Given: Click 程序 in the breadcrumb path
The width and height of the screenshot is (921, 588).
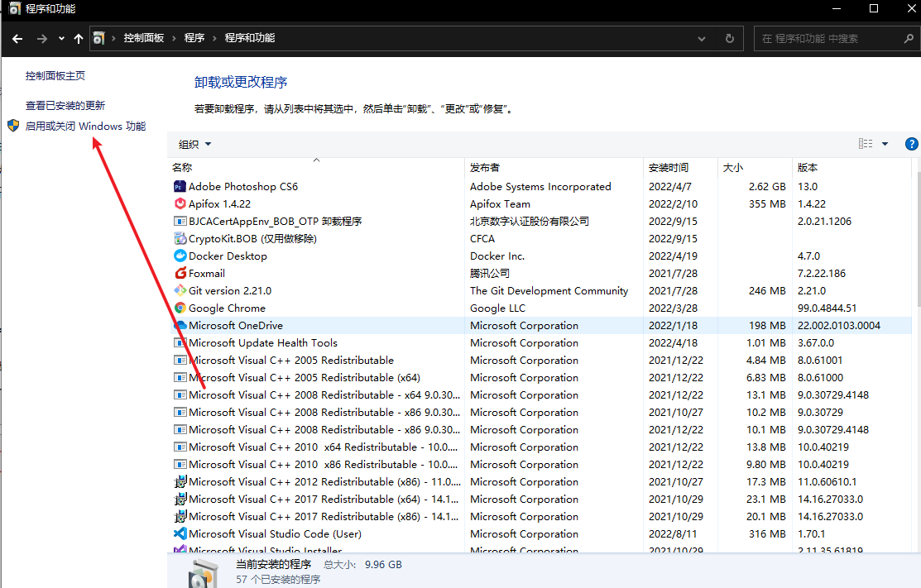Looking at the screenshot, I should click(x=194, y=38).
